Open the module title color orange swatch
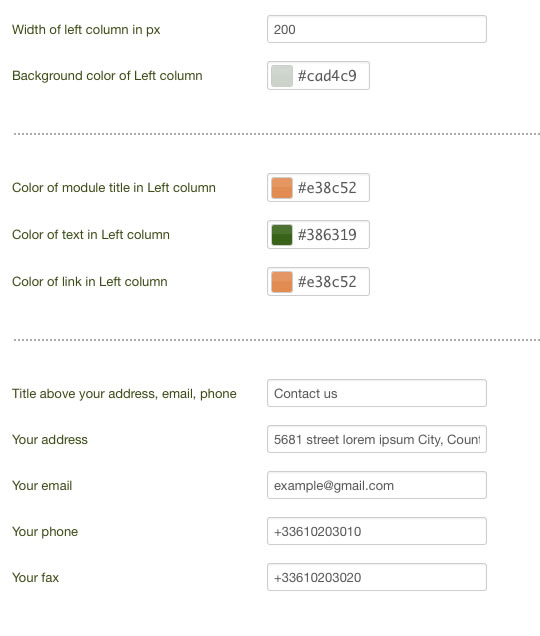540x636 pixels. (x=282, y=188)
